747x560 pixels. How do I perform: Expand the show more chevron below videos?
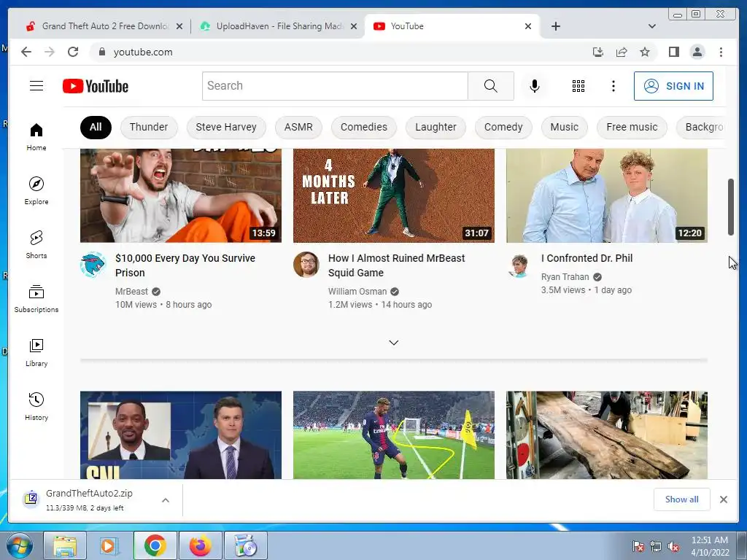393,343
